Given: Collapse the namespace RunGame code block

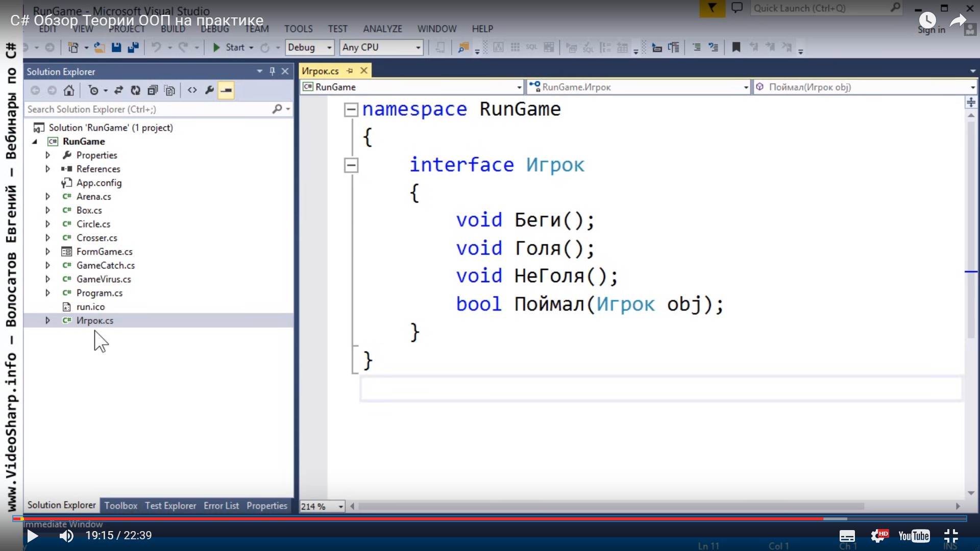Looking at the screenshot, I should pos(351,110).
